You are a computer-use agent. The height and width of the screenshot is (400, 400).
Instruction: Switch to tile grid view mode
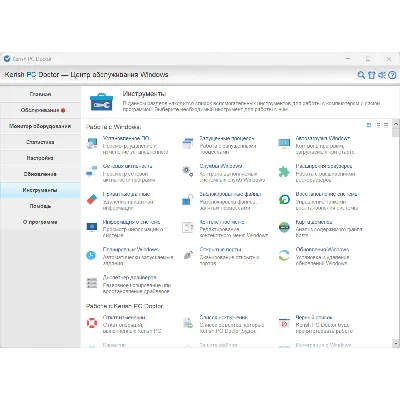369,125
